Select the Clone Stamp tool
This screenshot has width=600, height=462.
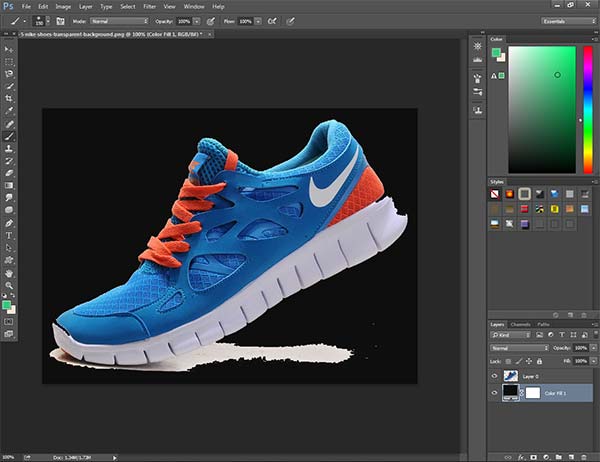click(x=8, y=149)
